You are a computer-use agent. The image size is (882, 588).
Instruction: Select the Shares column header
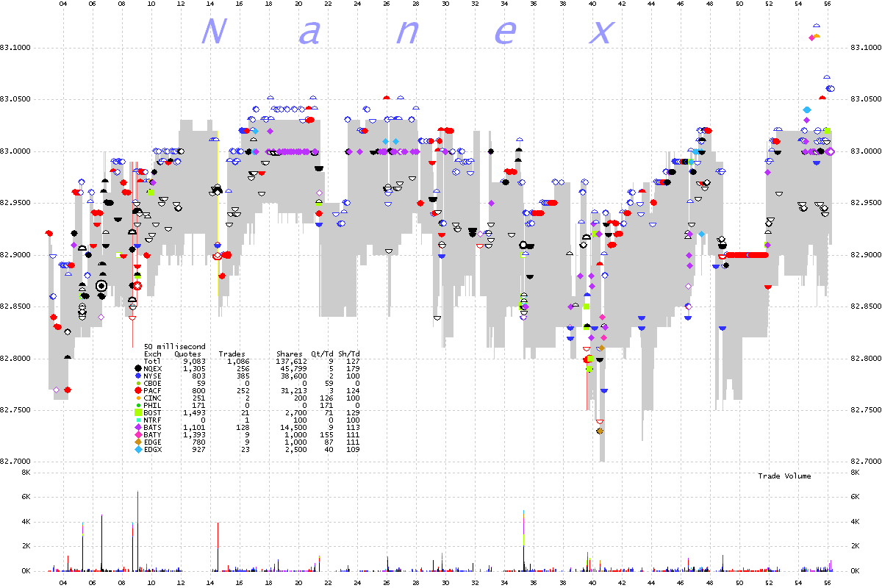point(289,354)
